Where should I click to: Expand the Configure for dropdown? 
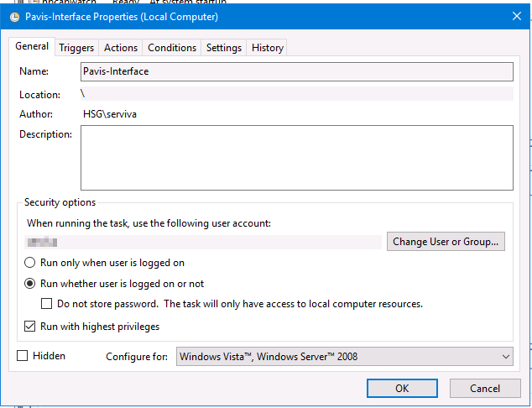[345, 357]
